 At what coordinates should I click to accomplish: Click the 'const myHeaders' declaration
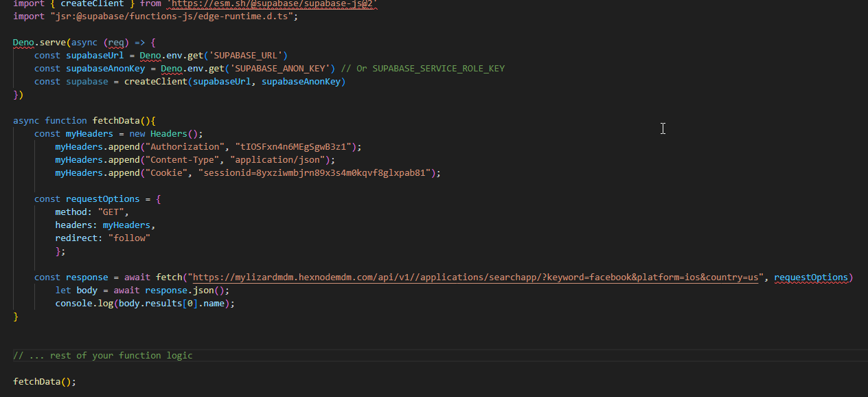[74, 134]
